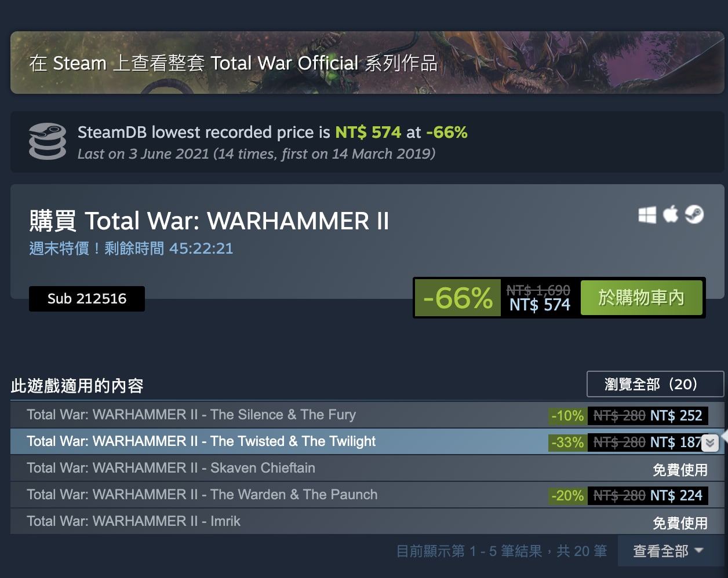Click the Windows platform icon

click(647, 215)
